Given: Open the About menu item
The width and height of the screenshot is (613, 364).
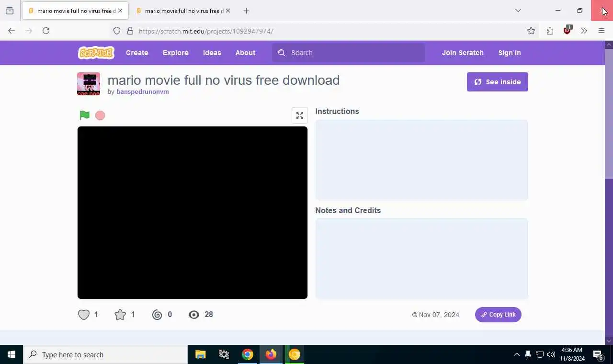Looking at the screenshot, I should coord(245,53).
